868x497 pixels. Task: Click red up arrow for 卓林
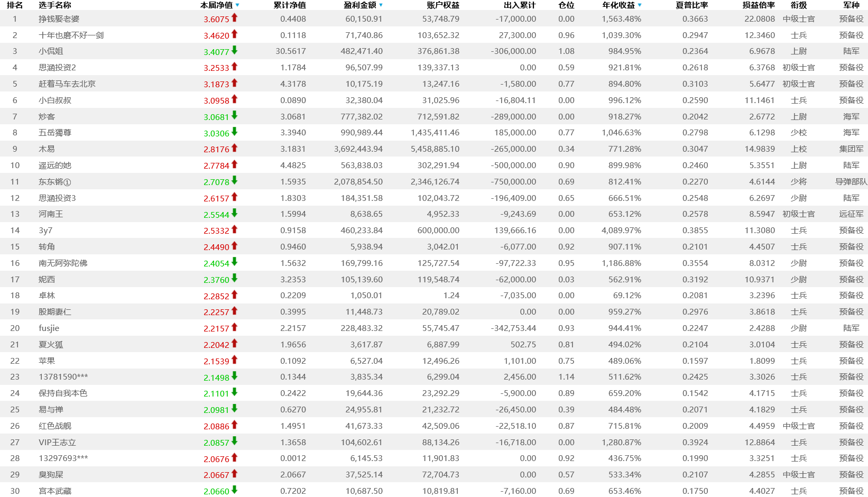234,294
